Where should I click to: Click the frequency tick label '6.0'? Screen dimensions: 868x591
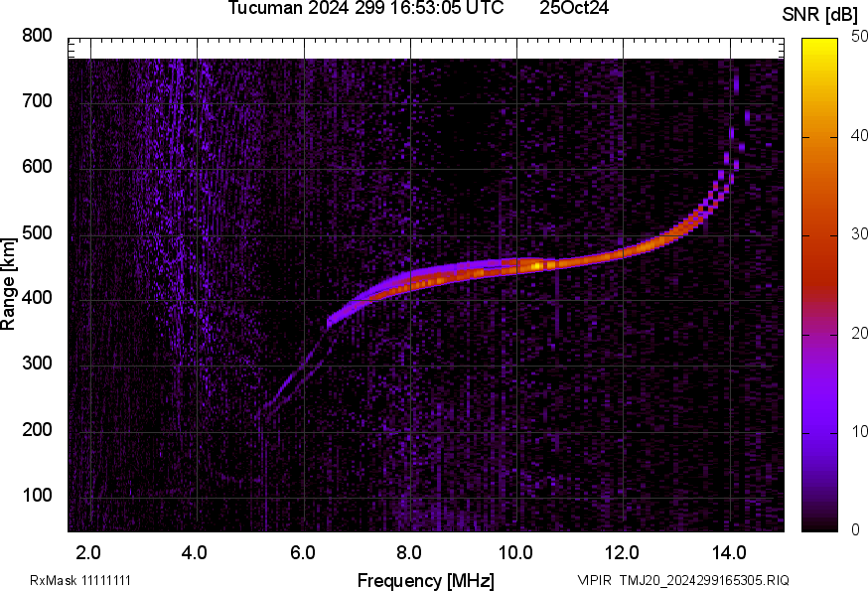point(302,553)
